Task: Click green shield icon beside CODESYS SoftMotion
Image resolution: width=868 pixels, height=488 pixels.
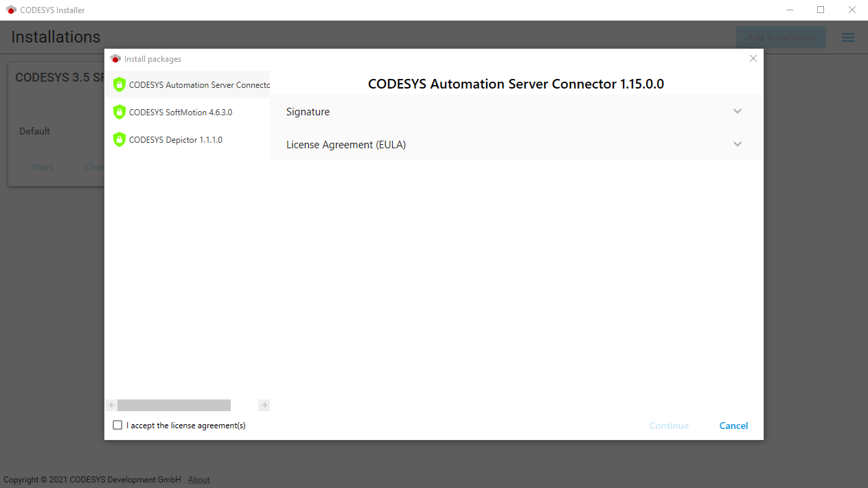Action: click(x=119, y=112)
